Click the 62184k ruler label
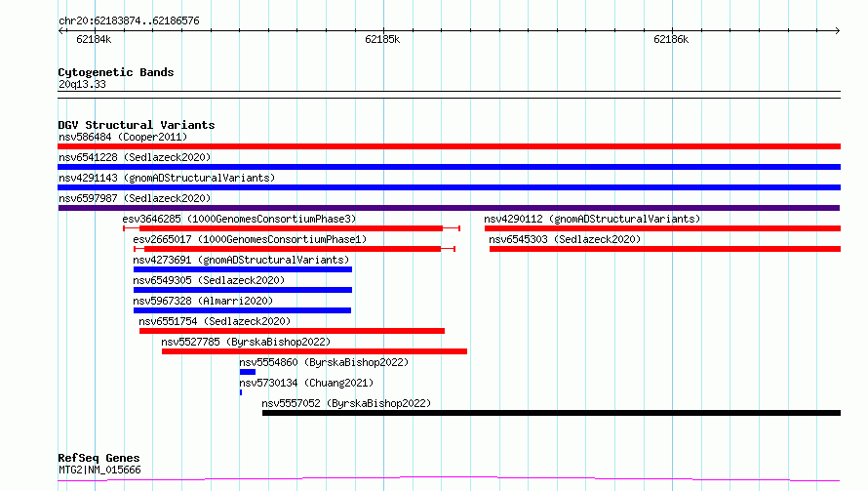Image resolution: width=868 pixels, height=491 pixels. click(94, 39)
